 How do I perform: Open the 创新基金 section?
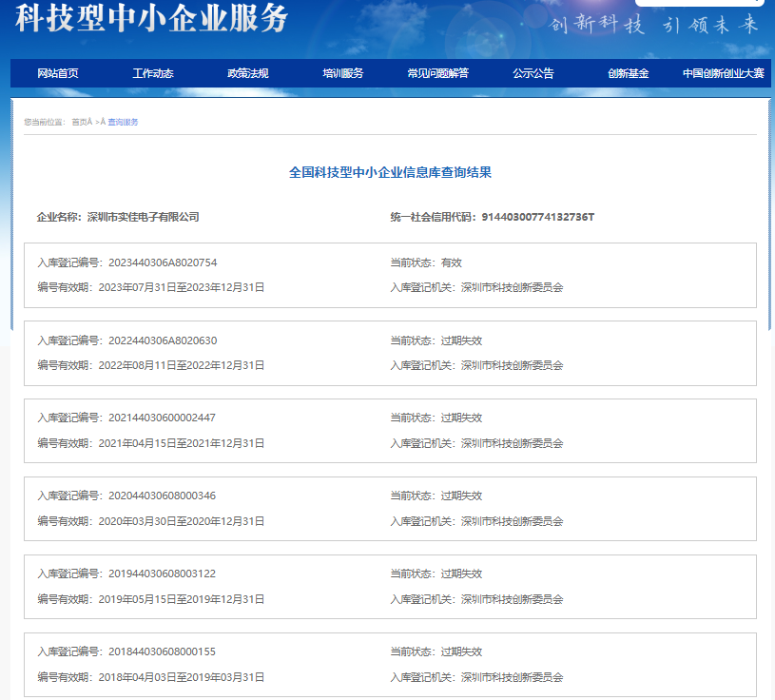[630, 72]
